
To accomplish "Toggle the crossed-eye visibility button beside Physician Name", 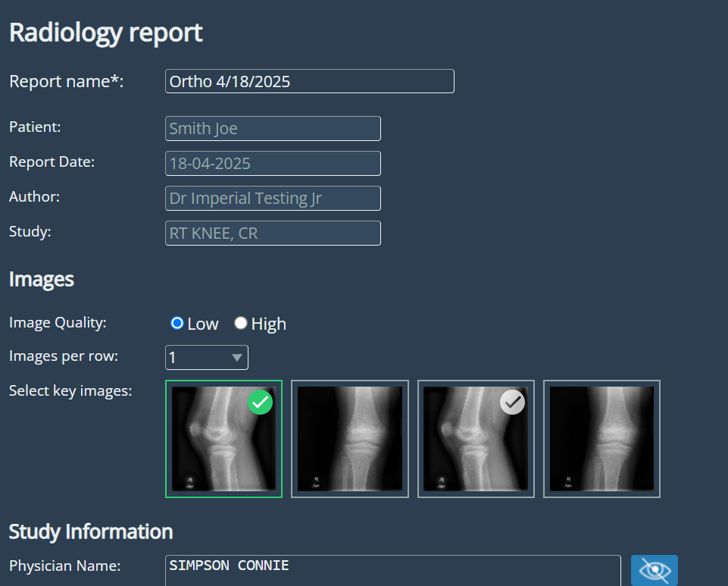I will click(654, 570).
